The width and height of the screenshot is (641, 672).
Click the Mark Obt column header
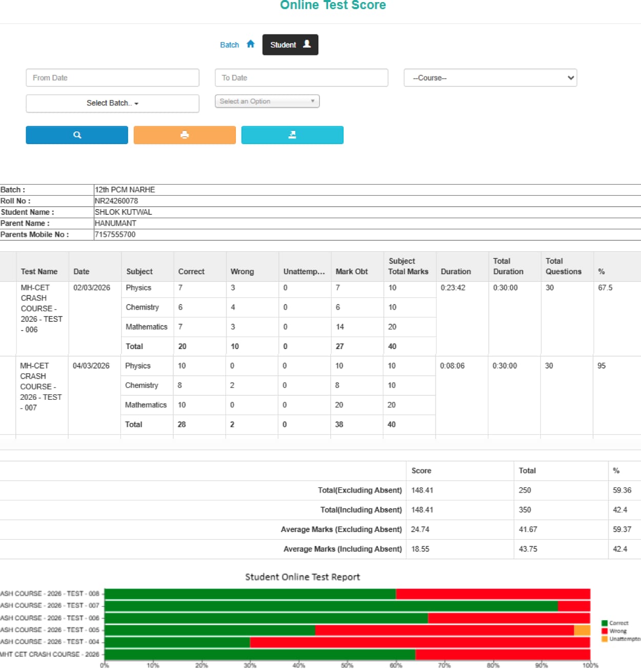tap(351, 272)
